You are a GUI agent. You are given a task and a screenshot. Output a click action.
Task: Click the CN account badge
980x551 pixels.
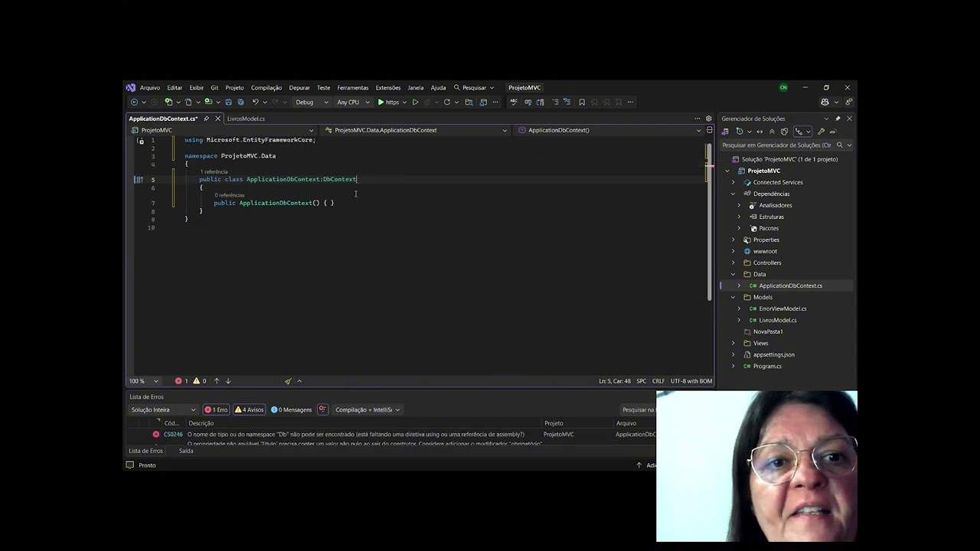[783, 87]
